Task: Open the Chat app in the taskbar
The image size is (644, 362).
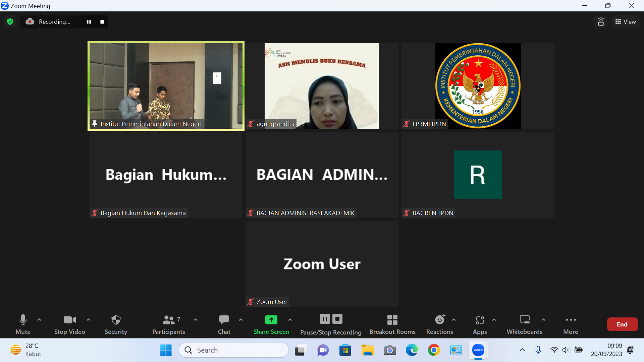Action: [x=323, y=350]
